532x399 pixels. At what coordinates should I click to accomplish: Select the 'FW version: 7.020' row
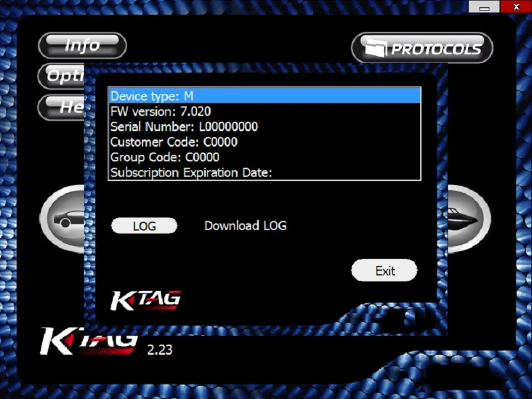265,111
